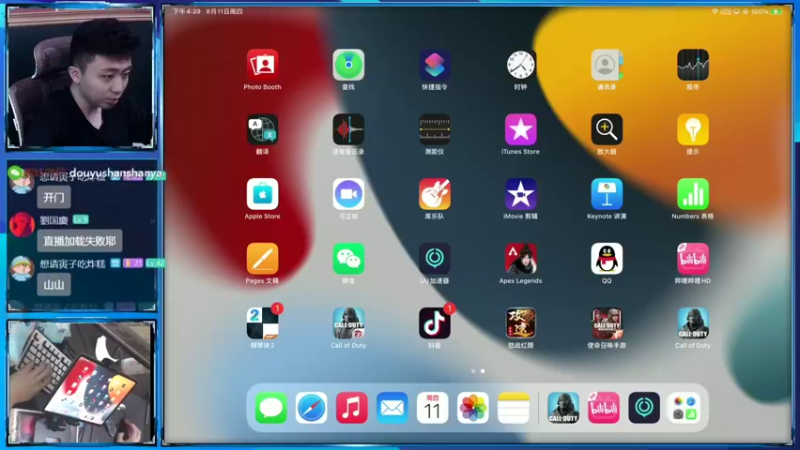Open Messages in the dock
This screenshot has height=450, width=800.
[270, 408]
